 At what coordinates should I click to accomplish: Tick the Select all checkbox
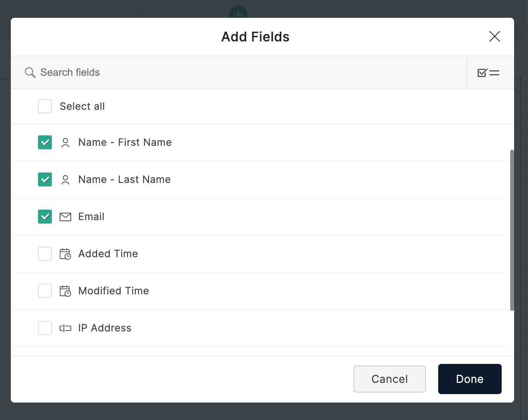[x=45, y=106]
